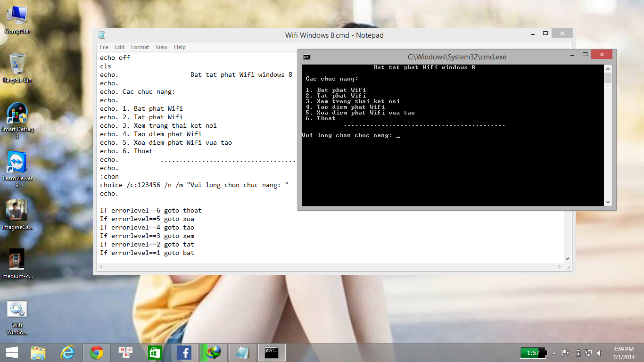This screenshot has height=362, width=644.
Task: Click 'echo. 5. Xoa diem phat Wifi vua tao' in Notepad
Action: point(166,142)
